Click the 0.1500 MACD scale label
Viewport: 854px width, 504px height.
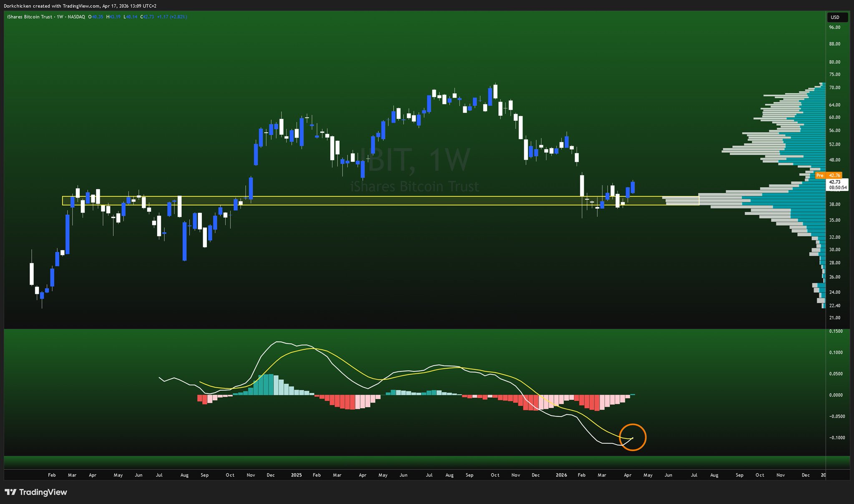click(x=836, y=331)
